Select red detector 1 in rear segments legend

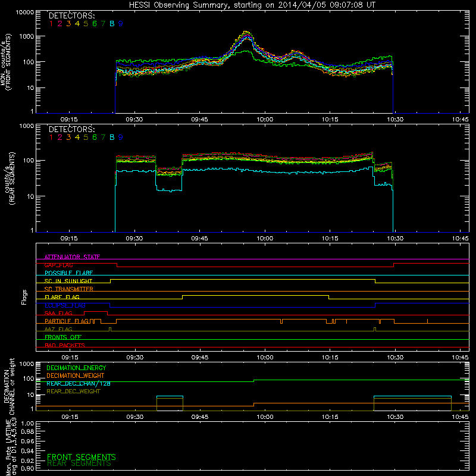coord(51,137)
